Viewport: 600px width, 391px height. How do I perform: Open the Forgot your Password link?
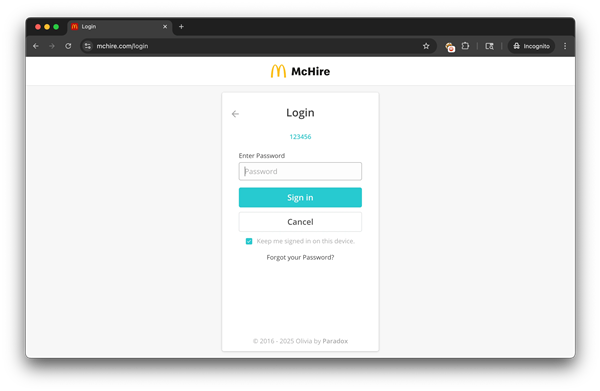click(300, 257)
